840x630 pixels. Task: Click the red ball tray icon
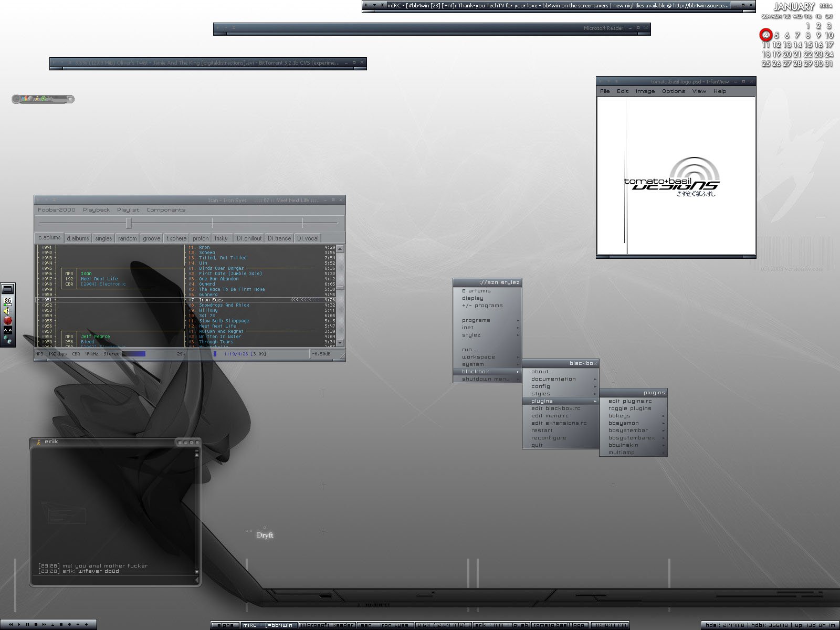(x=7, y=320)
